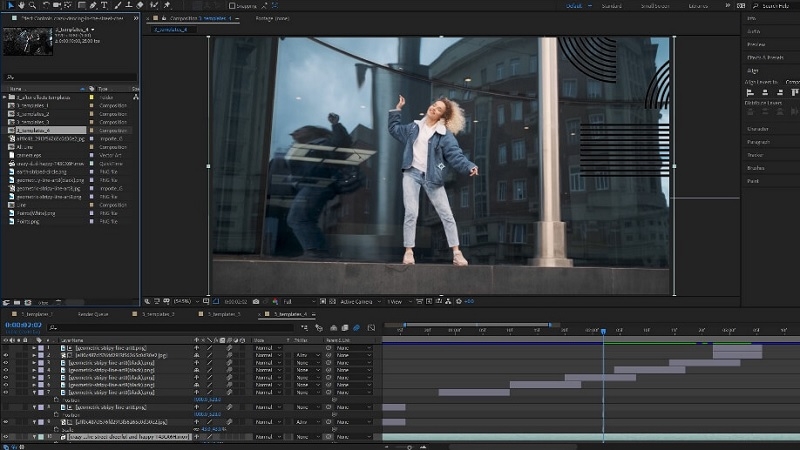Collapse layer 7 properties triangle
This screenshot has width=800, height=450.
click(x=34, y=392)
